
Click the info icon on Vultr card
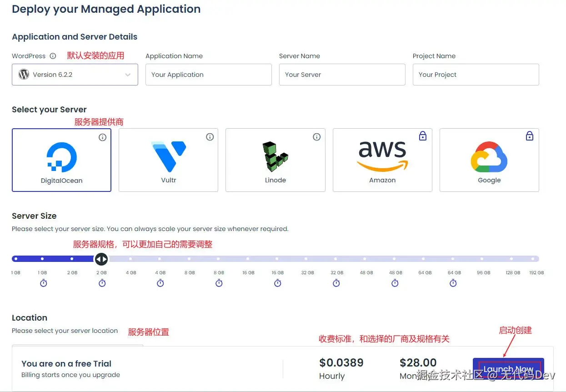pyautogui.click(x=210, y=137)
